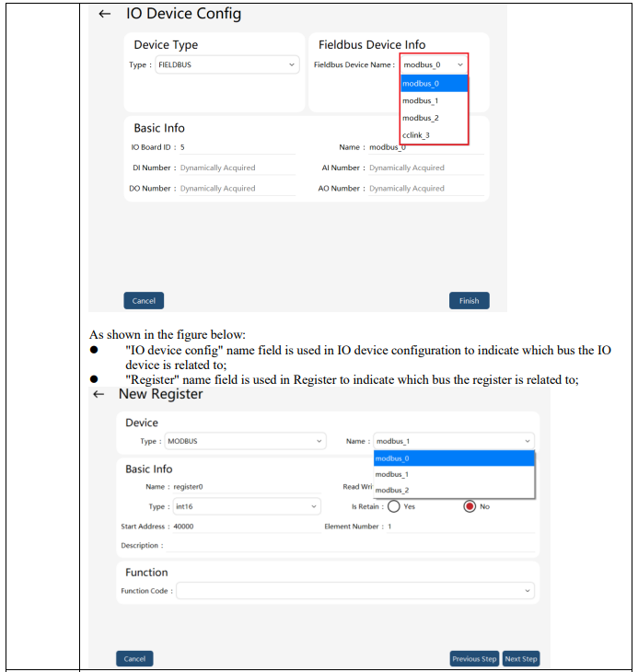
Task: Click the DO Number field
Action: [237, 189]
